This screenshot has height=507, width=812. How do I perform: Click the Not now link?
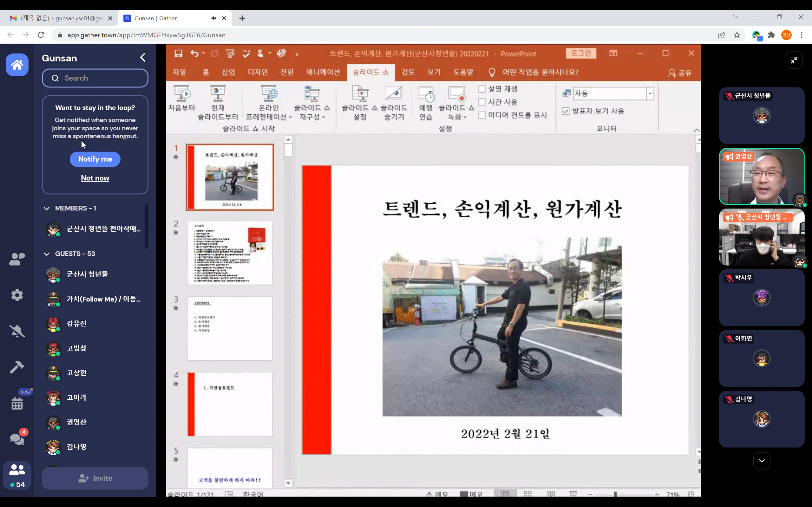[95, 178]
